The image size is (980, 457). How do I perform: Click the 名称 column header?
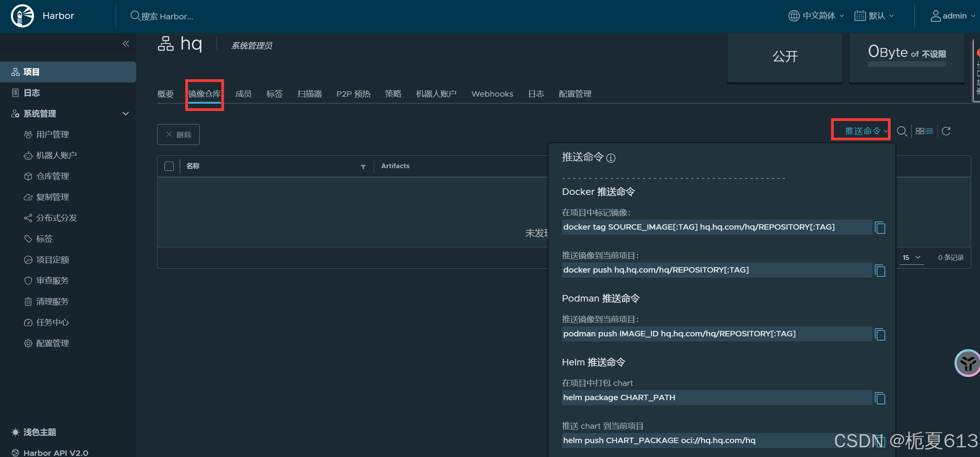click(193, 166)
